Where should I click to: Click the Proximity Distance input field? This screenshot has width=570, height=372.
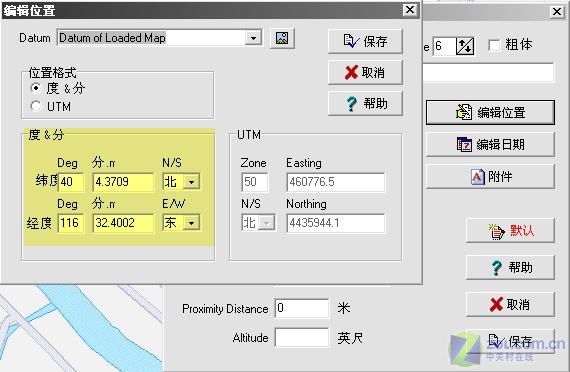(x=302, y=308)
